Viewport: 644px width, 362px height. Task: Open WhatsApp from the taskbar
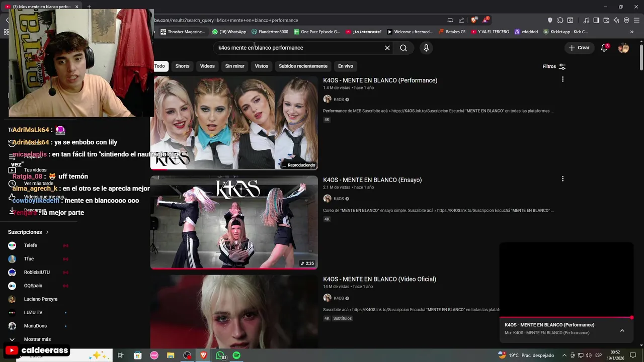point(220,355)
